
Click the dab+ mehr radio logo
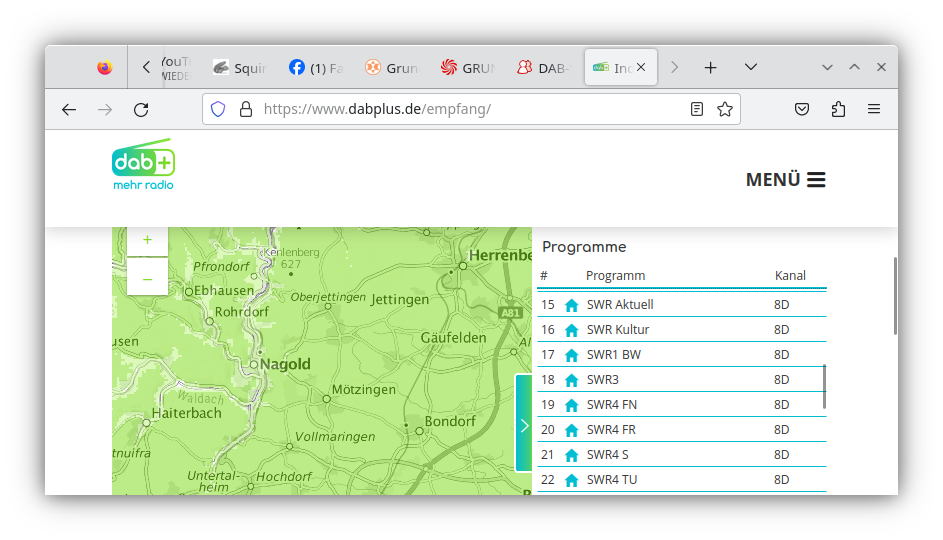point(143,164)
